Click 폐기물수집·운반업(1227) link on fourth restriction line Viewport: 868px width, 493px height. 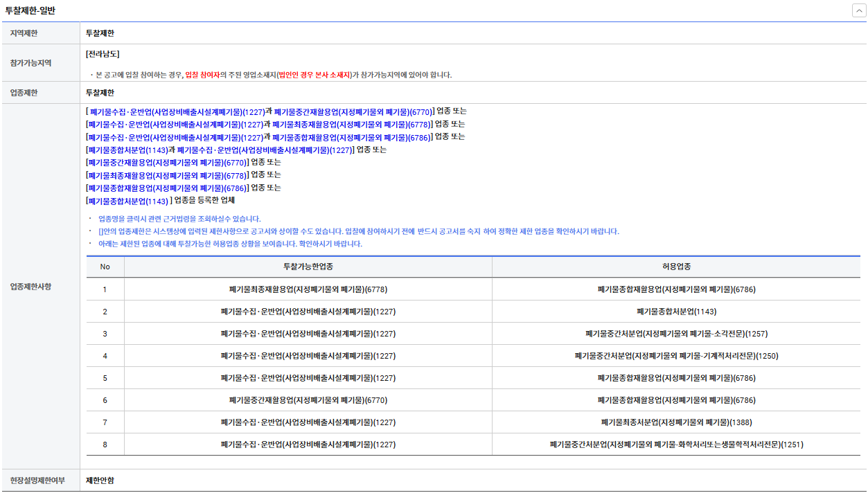click(264, 150)
